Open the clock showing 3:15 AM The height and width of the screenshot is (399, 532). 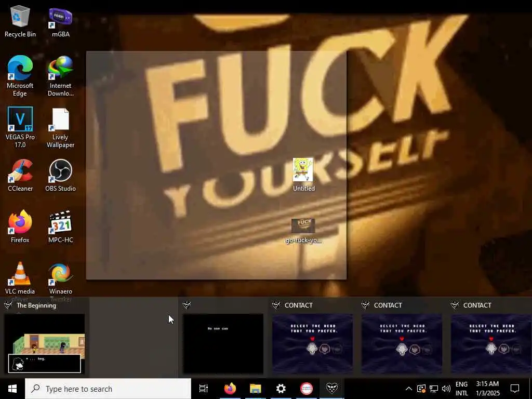pyautogui.click(x=487, y=389)
